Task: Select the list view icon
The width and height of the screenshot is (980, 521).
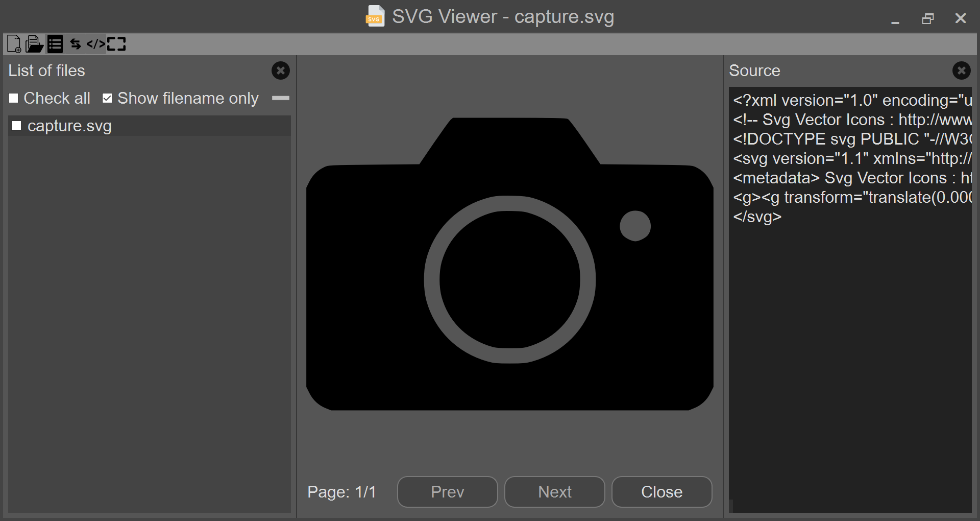Action: point(55,44)
